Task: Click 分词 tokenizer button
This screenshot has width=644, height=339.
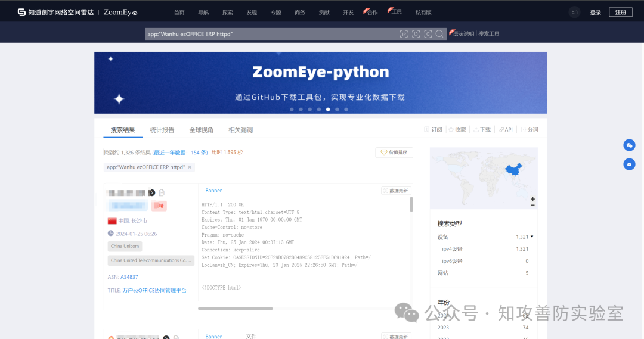Action: pos(530,130)
